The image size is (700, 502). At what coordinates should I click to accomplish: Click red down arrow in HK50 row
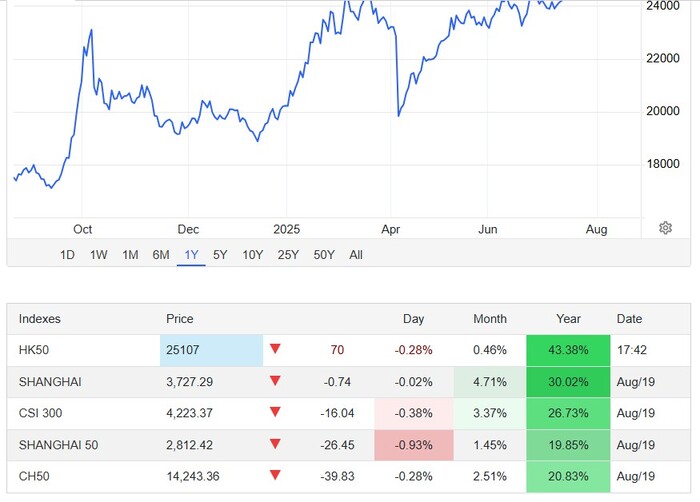tap(275, 350)
